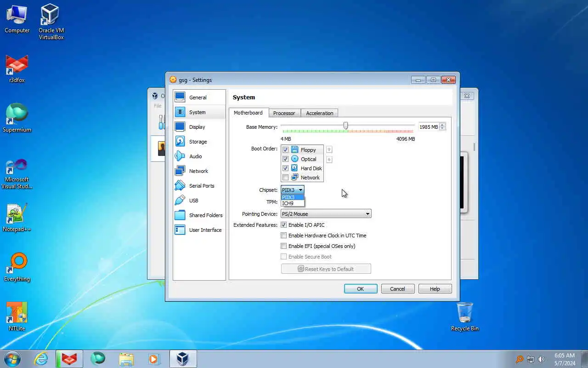Launch Internet Explorer from the taskbar

point(41,359)
